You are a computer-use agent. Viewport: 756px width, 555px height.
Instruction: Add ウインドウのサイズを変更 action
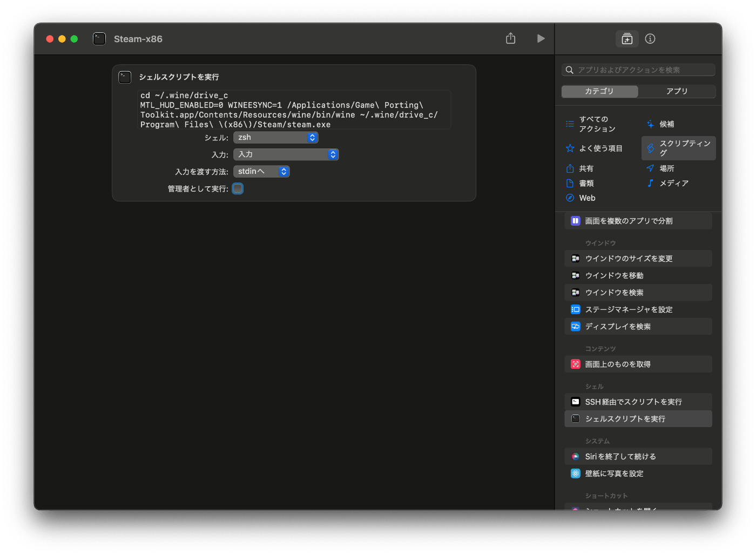(638, 259)
